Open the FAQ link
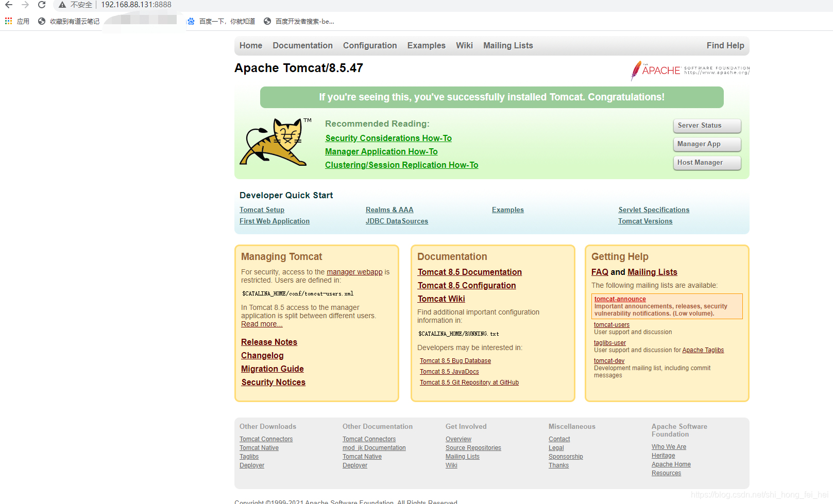Image resolution: width=833 pixels, height=504 pixels. coord(600,272)
